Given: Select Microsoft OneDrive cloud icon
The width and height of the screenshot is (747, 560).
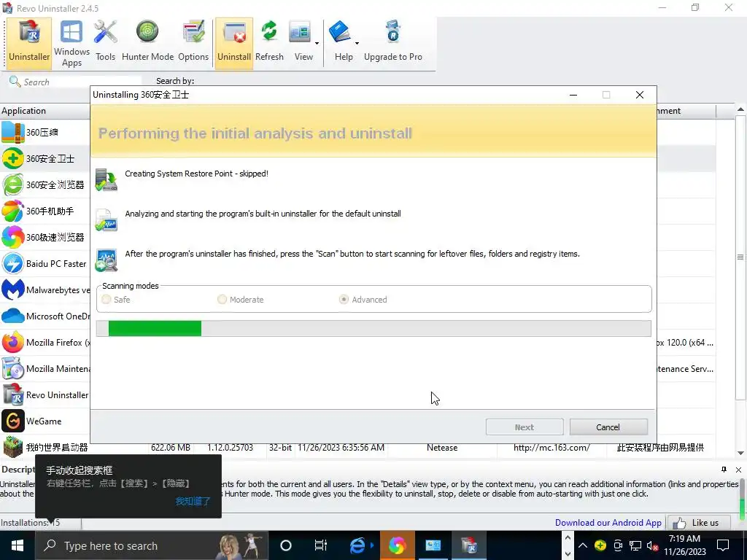Looking at the screenshot, I should coord(13,316).
